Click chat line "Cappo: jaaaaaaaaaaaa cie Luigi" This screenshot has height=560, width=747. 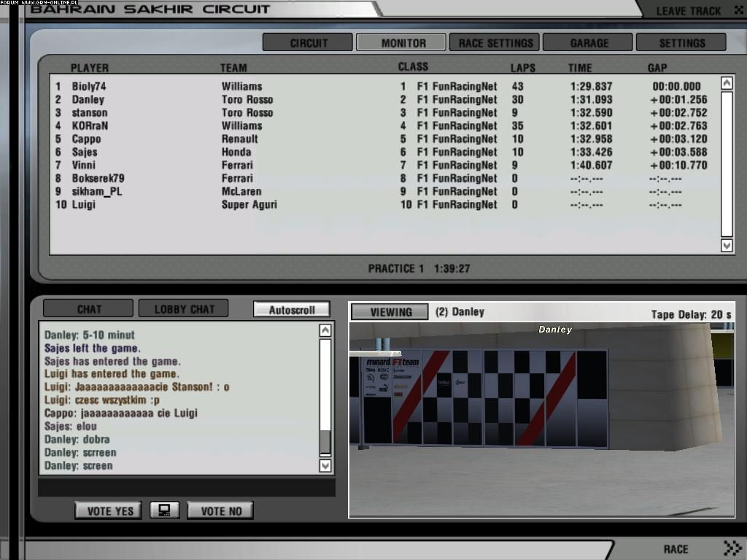(120, 413)
